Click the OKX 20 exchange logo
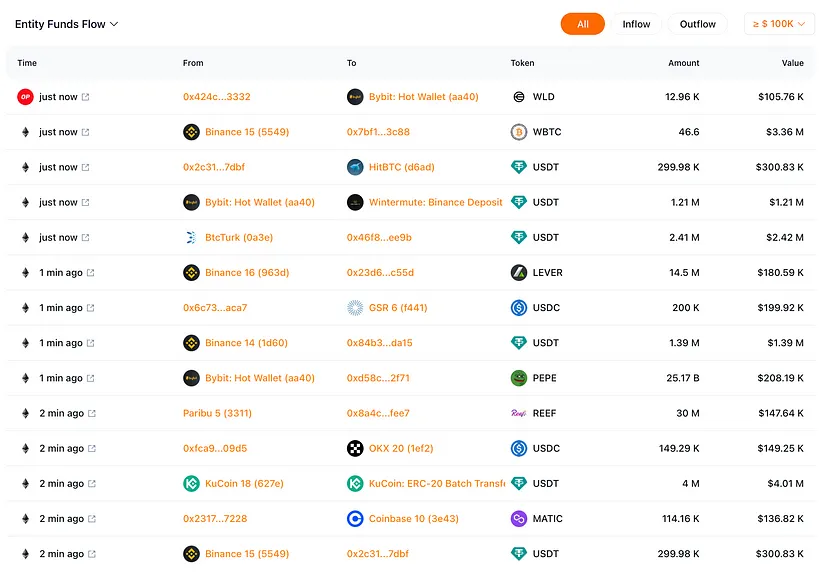This screenshot has height=574, width=828. pyautogui.click(x=354, y=448)
